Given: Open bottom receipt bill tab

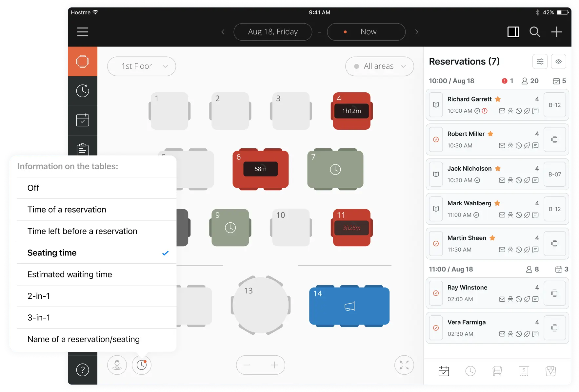Looking at the screenshot, I should tap(524, 371).
